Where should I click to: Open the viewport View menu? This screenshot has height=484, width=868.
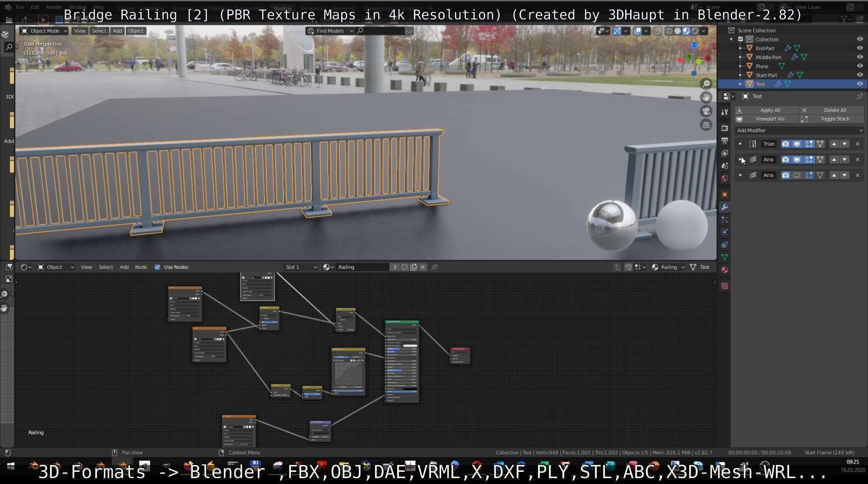coord(79,31)
